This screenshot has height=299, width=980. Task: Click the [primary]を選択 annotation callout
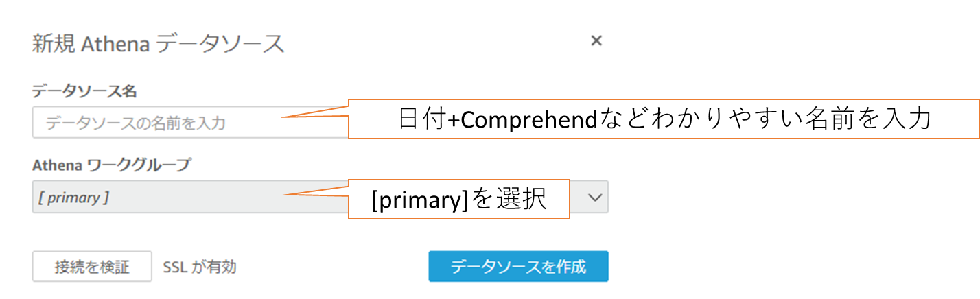458,200
